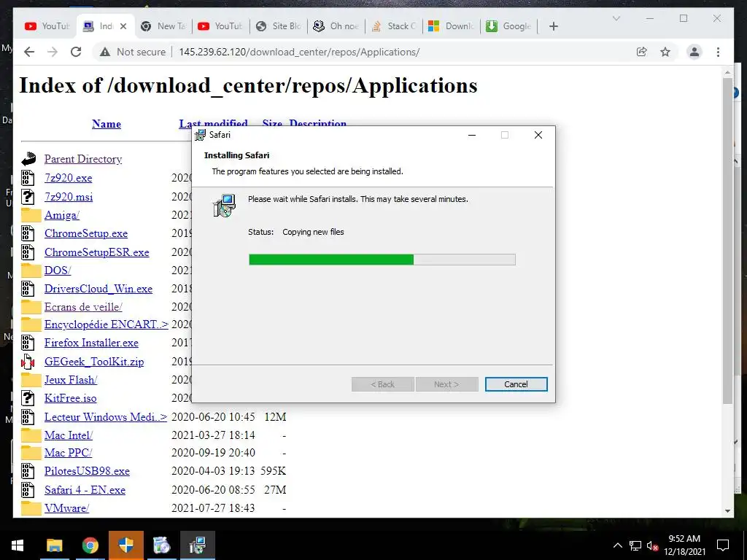Open the Mac Intel folder
Image resolution: width=747 pixels, height=560 pixels.
[69, 435]
